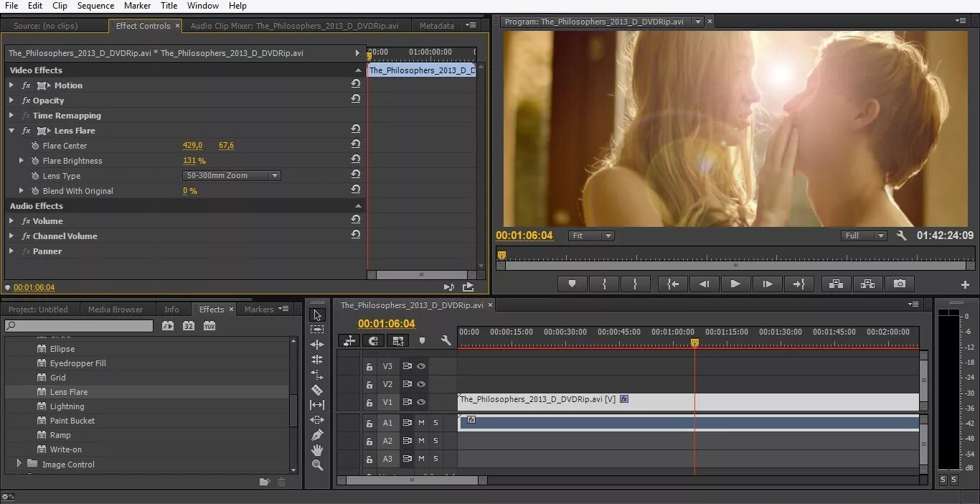Screen dimensions: 980x504
Task: Expand the Channel Volume audio effect
Action: pos(11,236)
